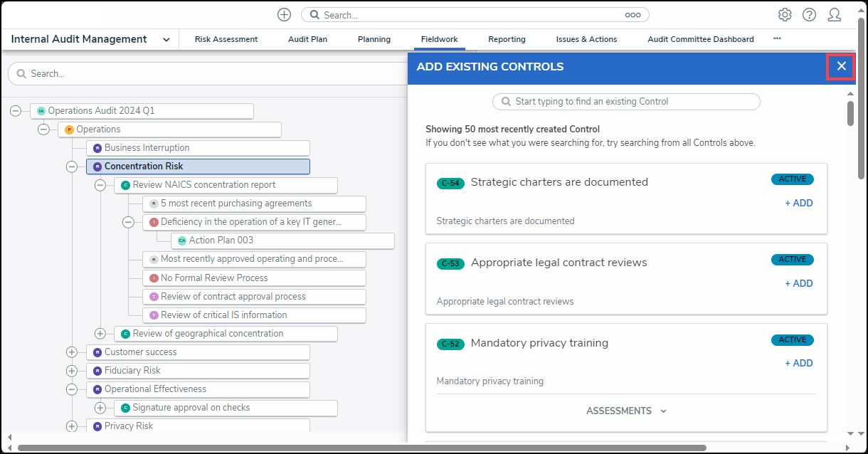This screenshot has width=868, height=454.
Task: Close the Add Existing Controls panel
Action: coord(841,66)
